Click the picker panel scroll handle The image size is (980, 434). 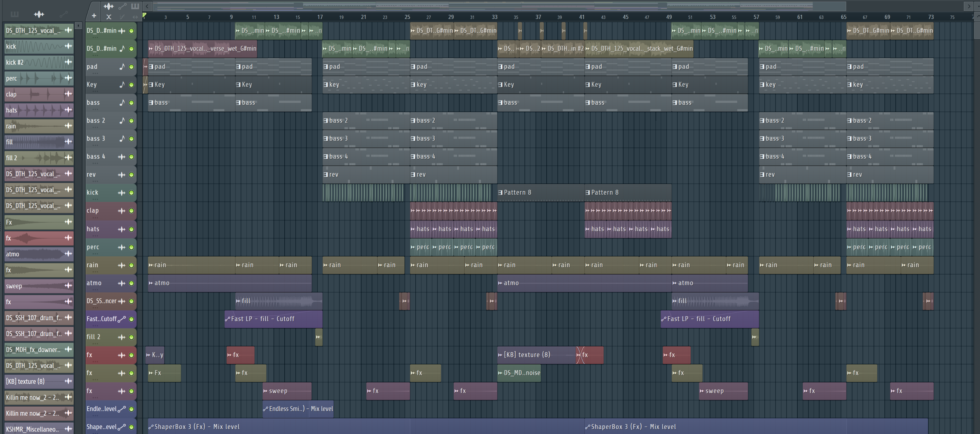pyautogui.click(x=78, y=26)
